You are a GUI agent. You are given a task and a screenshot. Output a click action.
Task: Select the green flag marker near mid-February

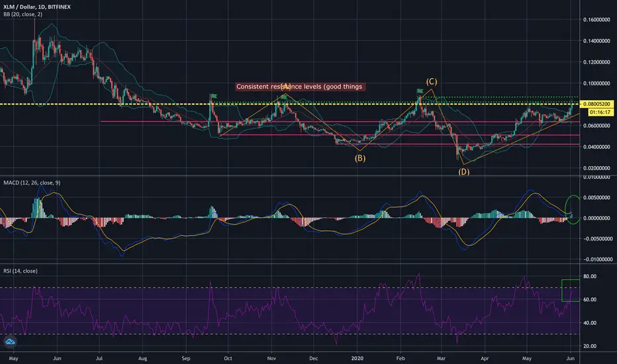tap(420, 91)
